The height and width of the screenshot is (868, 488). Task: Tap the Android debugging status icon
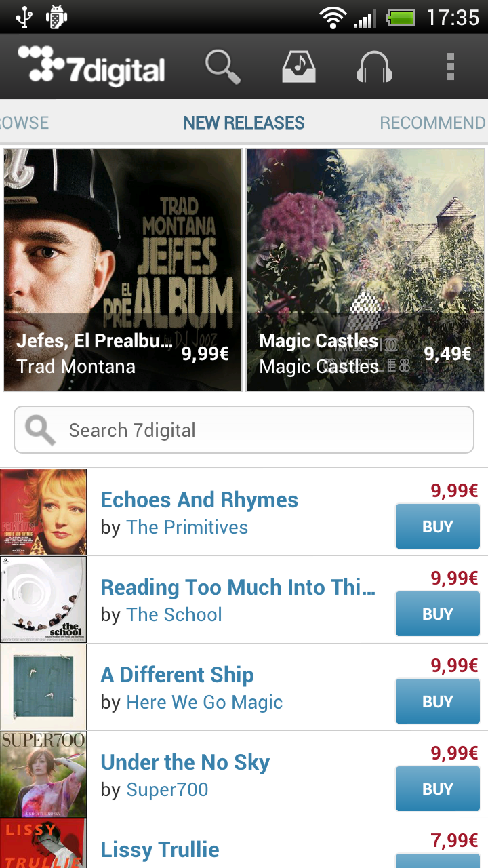[56, 18]
